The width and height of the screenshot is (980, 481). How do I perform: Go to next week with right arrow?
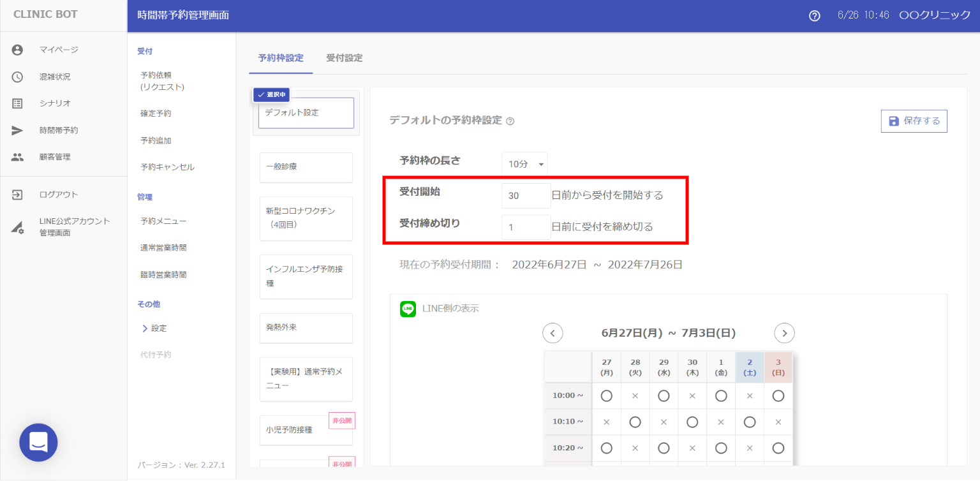(784, 333)
